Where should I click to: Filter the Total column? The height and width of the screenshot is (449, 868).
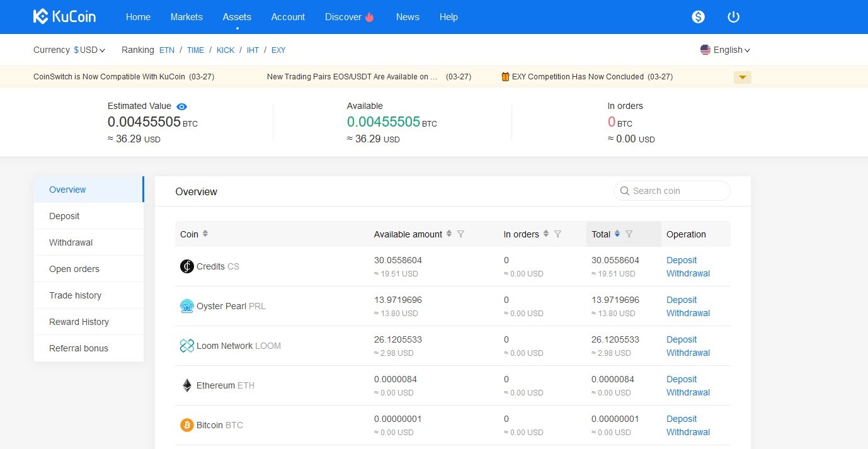(629, 234)
